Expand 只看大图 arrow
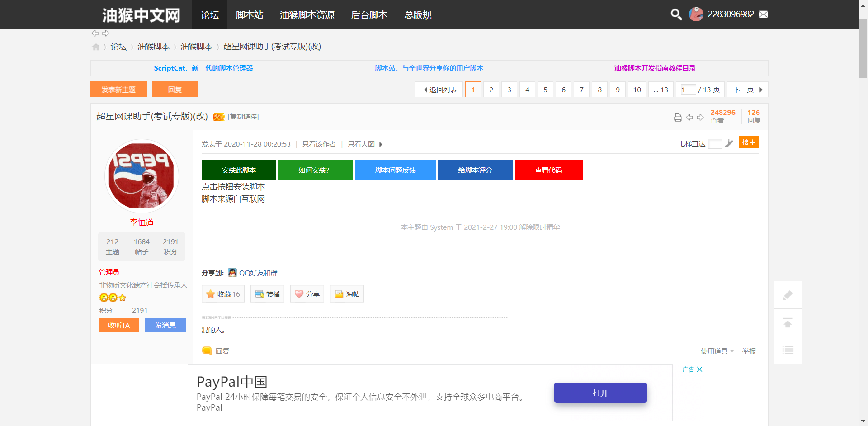This screenshot has height=426, width=868. tap(381, 144)
